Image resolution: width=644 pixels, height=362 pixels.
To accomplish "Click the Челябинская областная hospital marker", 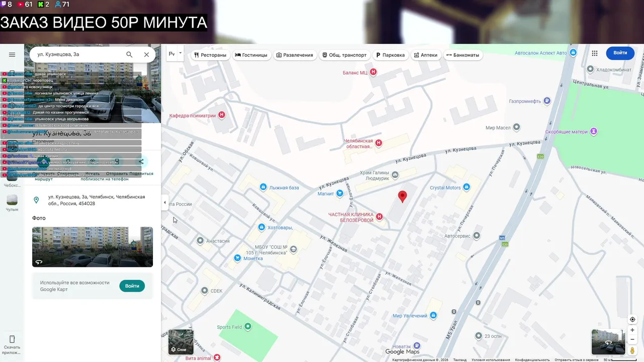I will (x=379, y=143).
